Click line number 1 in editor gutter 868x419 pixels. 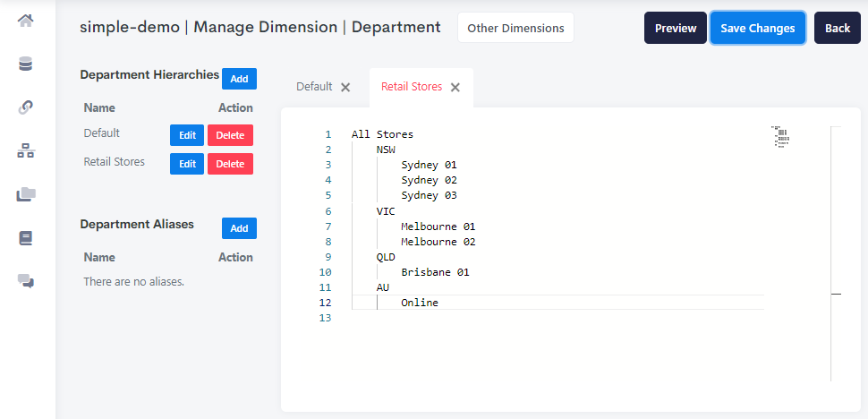click(328, 134)
